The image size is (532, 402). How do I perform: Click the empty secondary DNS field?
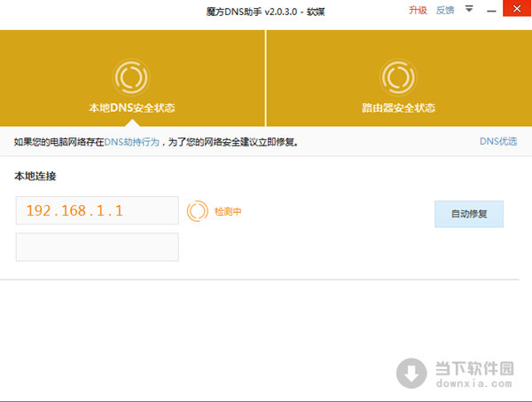tap(97, 247)
